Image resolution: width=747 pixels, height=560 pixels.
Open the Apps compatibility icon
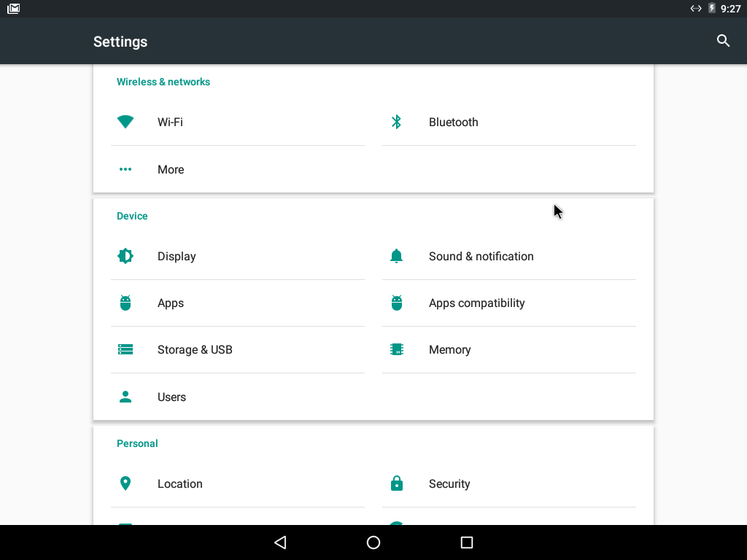(x=396, y=303)
